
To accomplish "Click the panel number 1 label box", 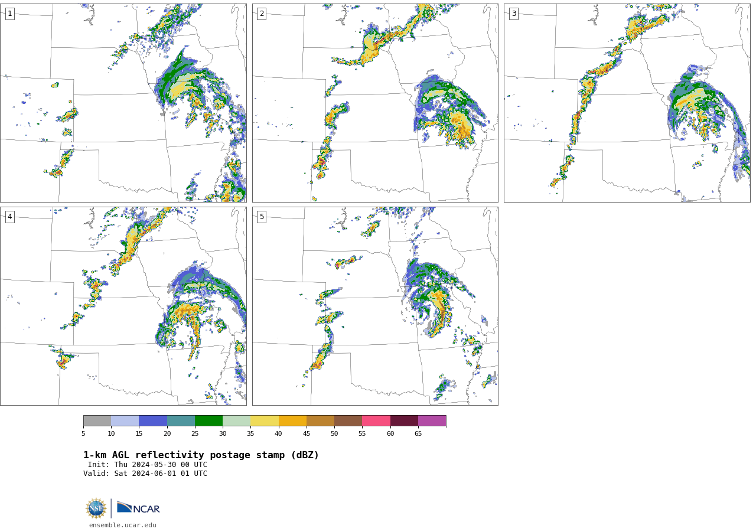I will 9,14.
